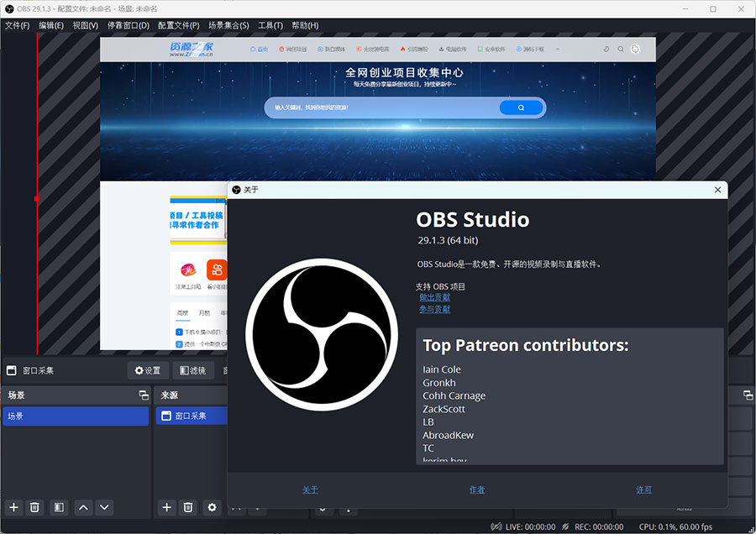
Task: Add a new source with the plus icon
Action: pyautogui.click(x=166, y=507)
